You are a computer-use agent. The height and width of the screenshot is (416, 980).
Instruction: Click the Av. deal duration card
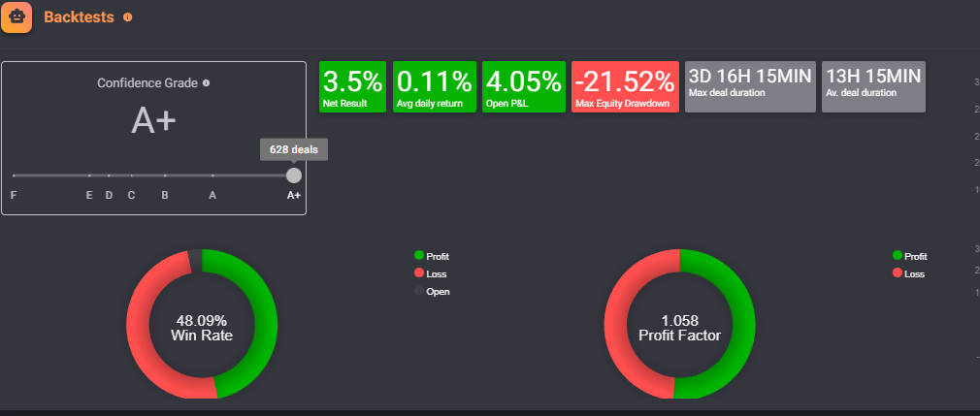tap(873, 86)
